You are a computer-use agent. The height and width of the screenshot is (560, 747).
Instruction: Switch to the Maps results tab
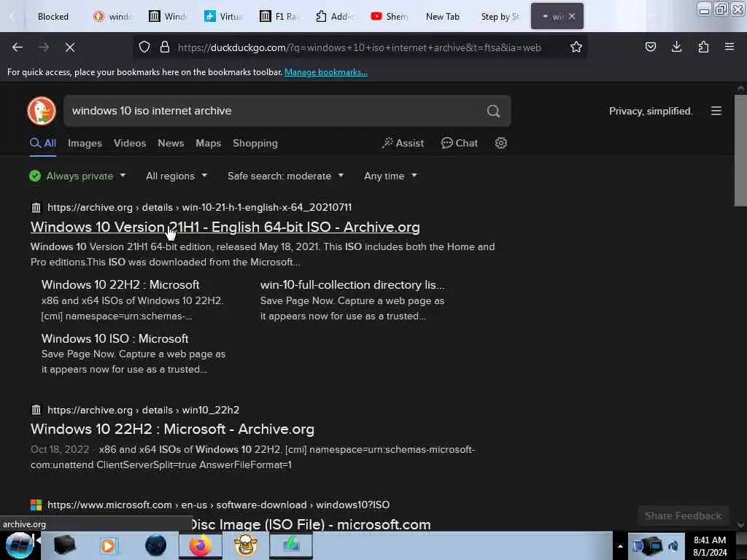pos(208,143)
